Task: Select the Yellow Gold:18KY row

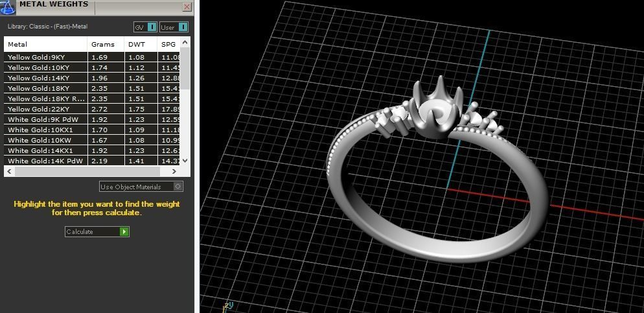Action: click(92, 88)
